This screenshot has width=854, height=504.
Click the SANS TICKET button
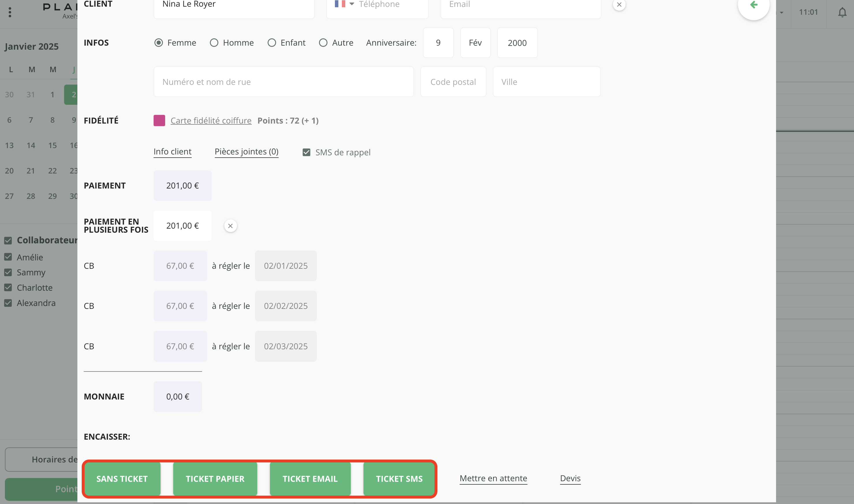[x=122, y=479]
